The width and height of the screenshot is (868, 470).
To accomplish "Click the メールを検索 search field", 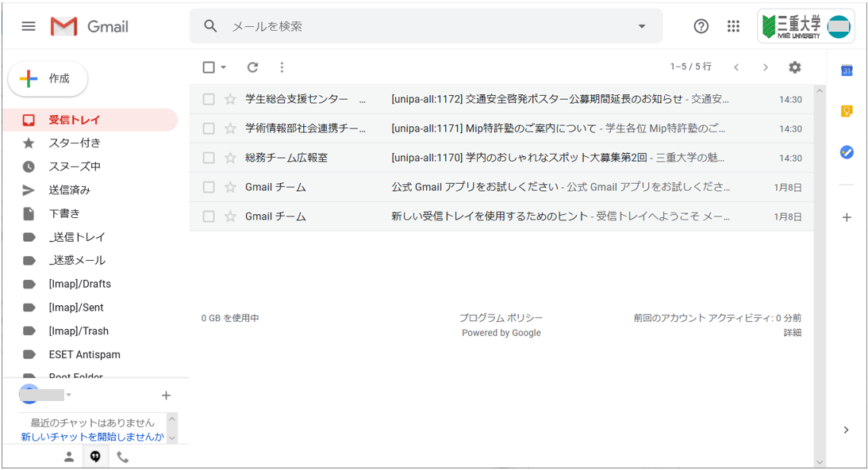I will tap(426, 26).
